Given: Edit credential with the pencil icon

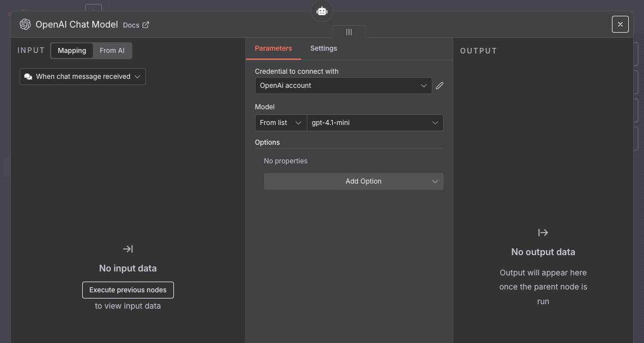Looking at the screenshot, I should point(440,86).
